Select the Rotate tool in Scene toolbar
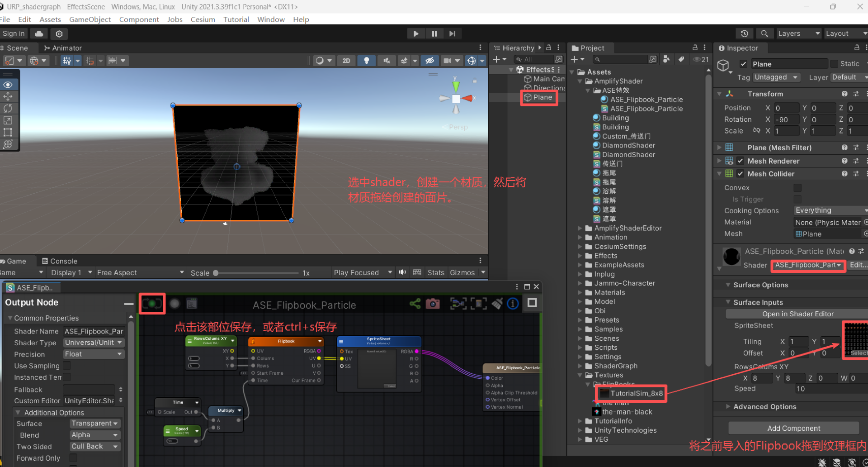The width and height of the screenshot is (868, 467). point(8,108)
